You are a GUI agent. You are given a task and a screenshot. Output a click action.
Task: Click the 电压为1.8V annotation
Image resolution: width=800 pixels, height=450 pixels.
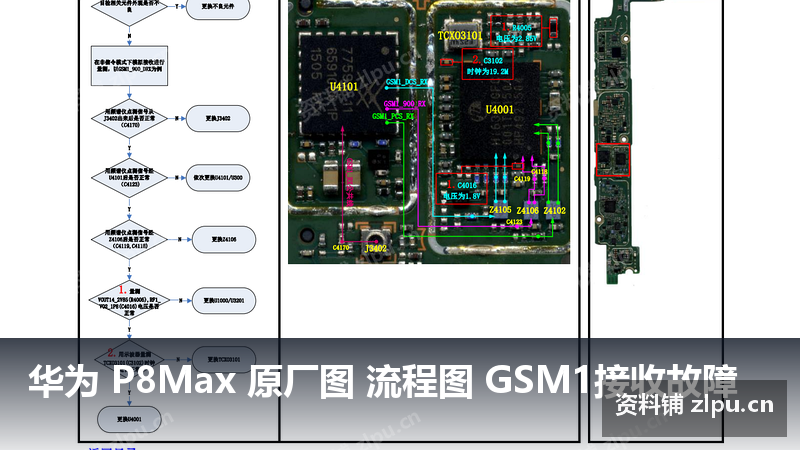click(x=462, y=196)
